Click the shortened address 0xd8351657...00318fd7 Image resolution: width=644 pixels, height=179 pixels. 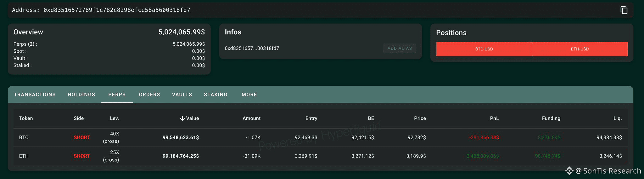[252, 48]
